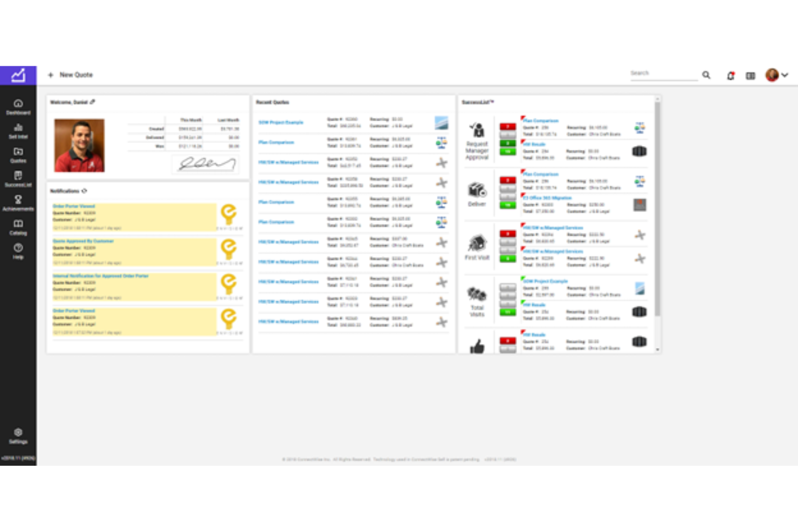This screenshot has width=798, height=532.
Task: Refresh the Notifications panel
Action: tap(85, 191)
